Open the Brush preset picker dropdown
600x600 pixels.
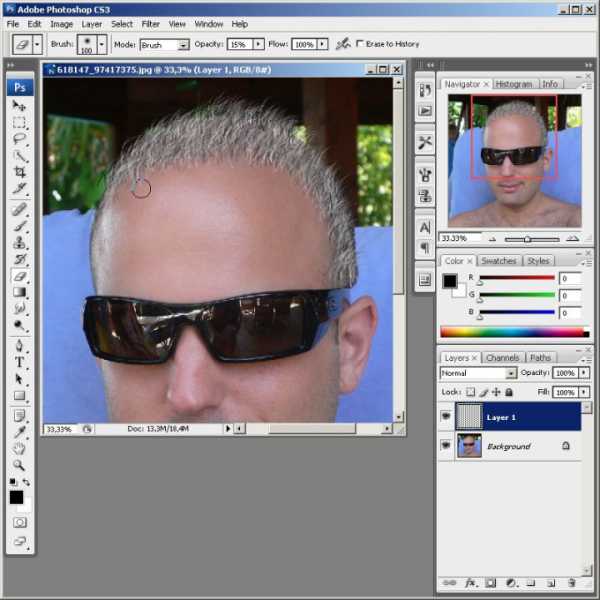[x=101, y=44]
